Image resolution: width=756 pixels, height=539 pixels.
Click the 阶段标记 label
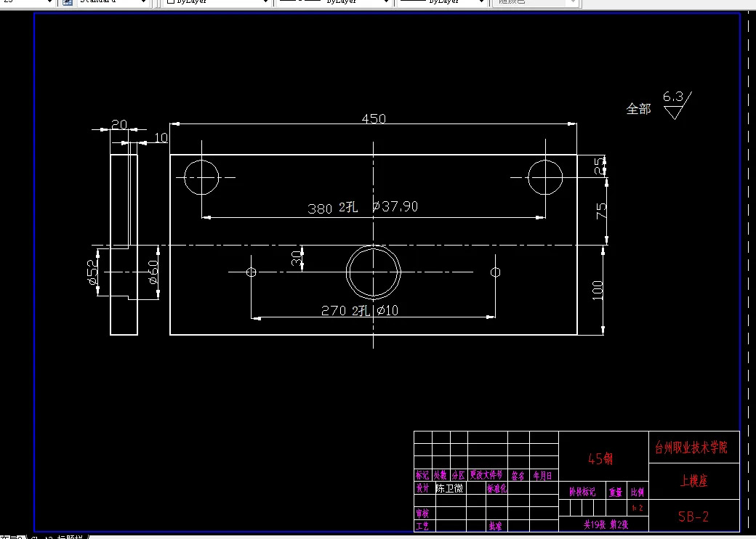pyautogui.click(x=582, y=493)
